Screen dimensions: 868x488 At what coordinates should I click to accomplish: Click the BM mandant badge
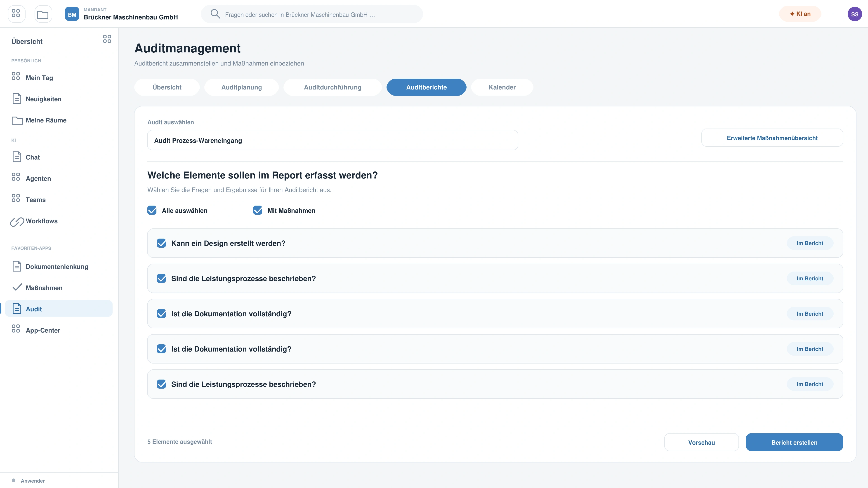point(72,14)
